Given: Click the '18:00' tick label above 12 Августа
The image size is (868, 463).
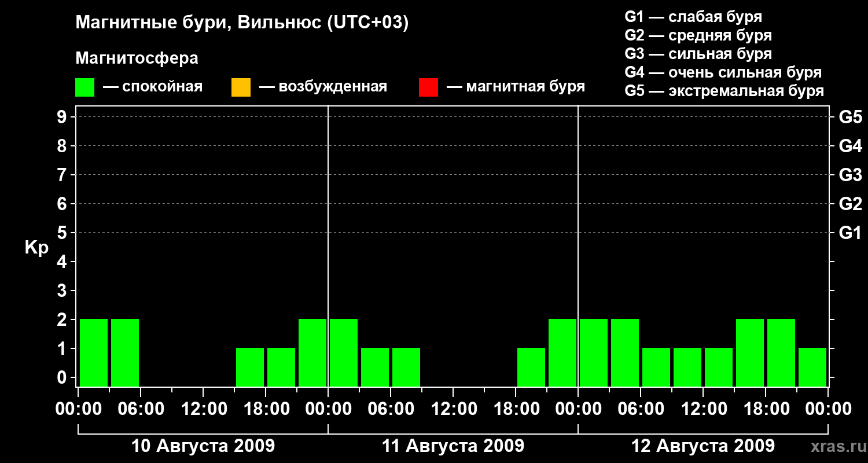Looking at the screenshot, I should [x=766, y=409].
